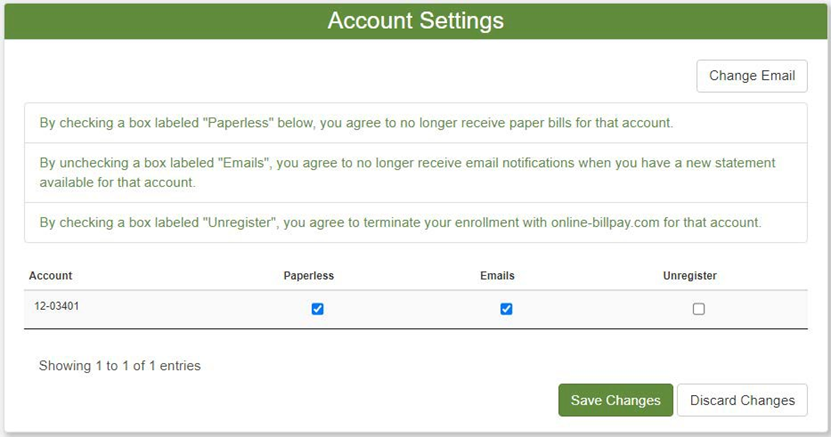Click the quoted "Paperless" word in the first notice
831x437 pixels.
point(236,124)
